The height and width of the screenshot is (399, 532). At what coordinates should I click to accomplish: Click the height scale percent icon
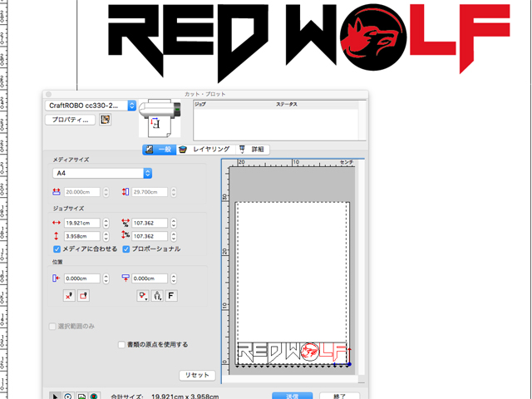click(126, 234)
